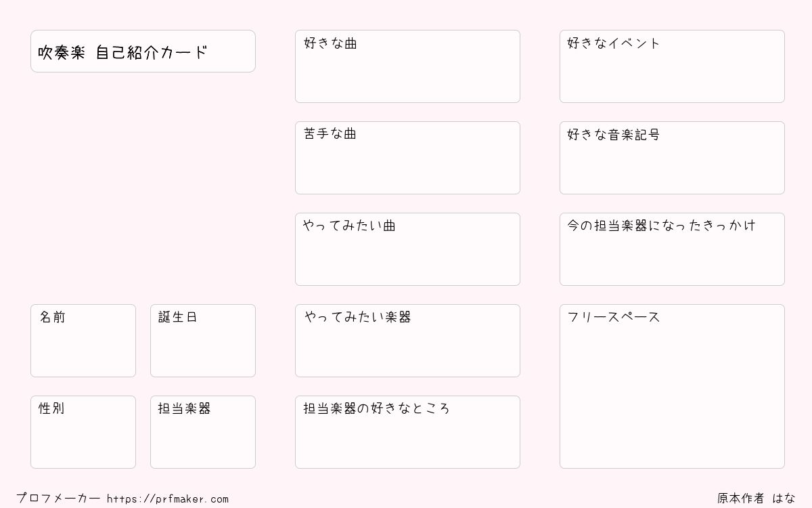Select the 好きなイベント field
812x508 pixels.
point(672,66)
